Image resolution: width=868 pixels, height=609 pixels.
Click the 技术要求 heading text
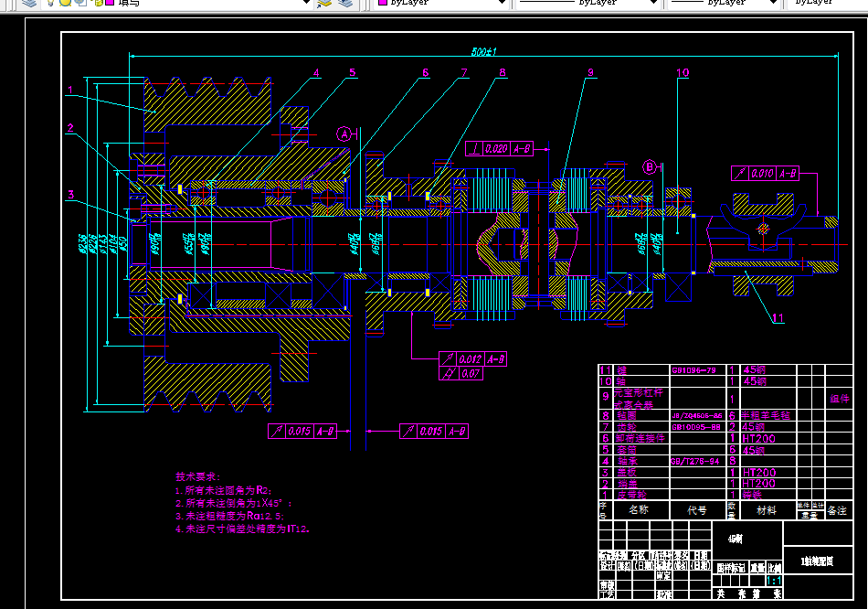197,476
